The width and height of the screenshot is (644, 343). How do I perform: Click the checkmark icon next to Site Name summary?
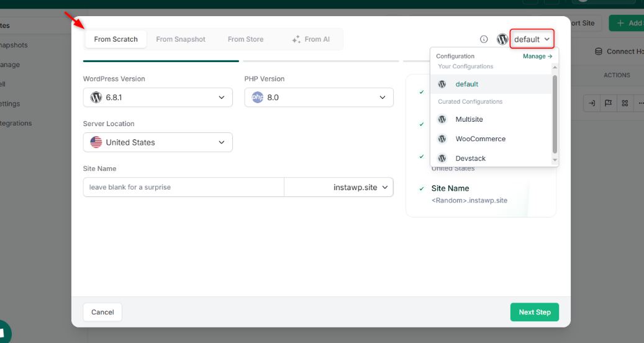coord(422,189)
